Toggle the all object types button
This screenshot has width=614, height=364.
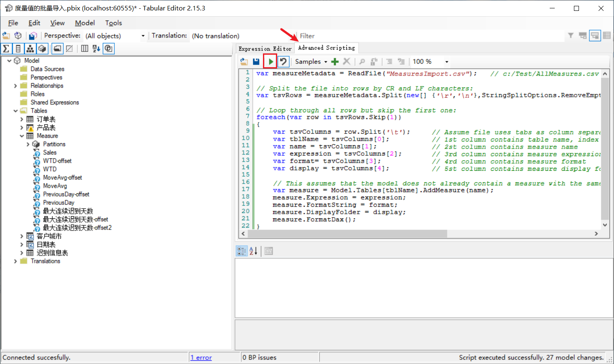pyautogui.click(x=109, y=49)
